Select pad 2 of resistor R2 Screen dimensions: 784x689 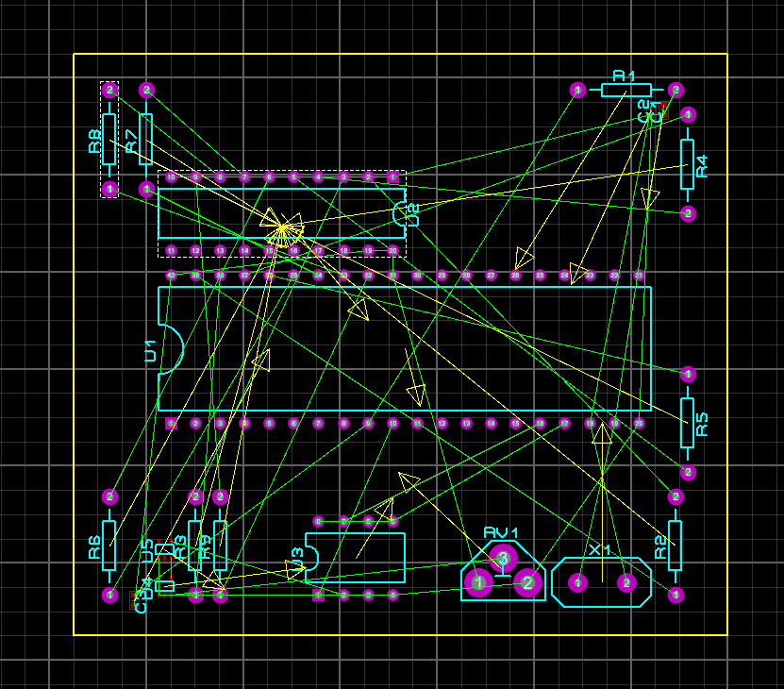[x=676, y=496]
